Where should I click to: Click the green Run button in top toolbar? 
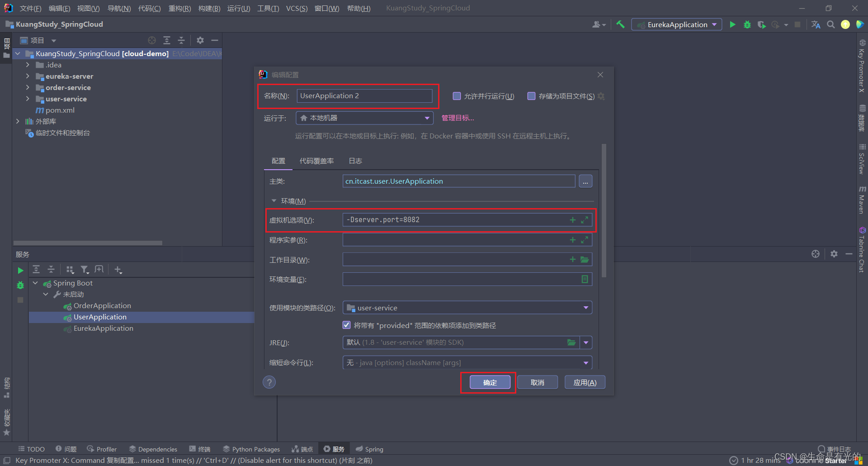(733, 25)
